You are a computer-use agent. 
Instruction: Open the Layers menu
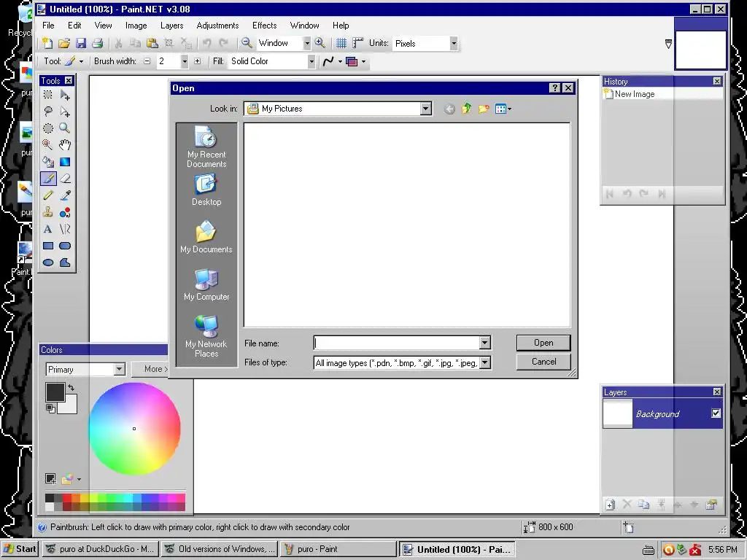click(x=171, y=26)
